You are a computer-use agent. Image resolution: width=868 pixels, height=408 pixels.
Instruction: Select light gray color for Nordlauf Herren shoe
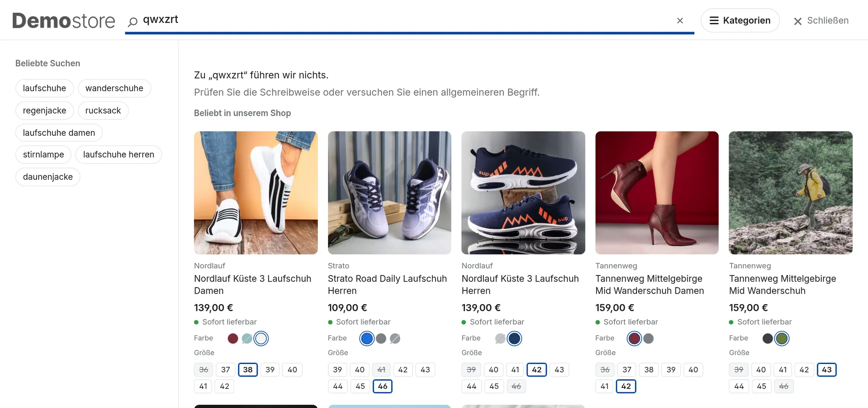500,339
